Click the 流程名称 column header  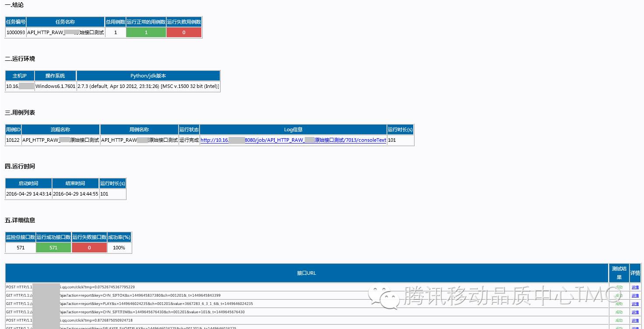pyautogui.click(x=60, y=129)
